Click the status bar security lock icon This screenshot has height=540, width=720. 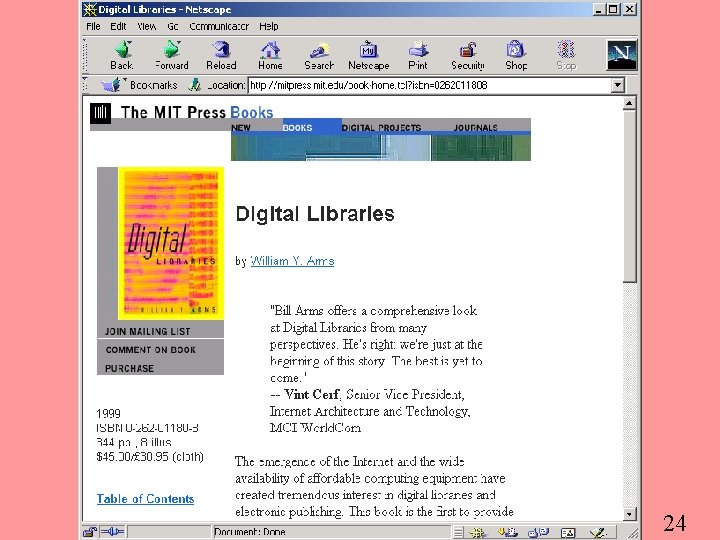click(90, 532)
